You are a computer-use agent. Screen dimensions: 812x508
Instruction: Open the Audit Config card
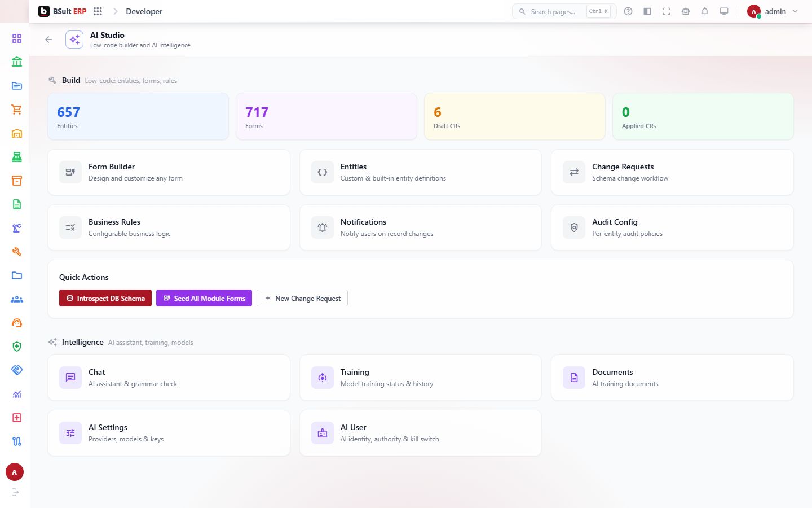[x=672, y=227]
